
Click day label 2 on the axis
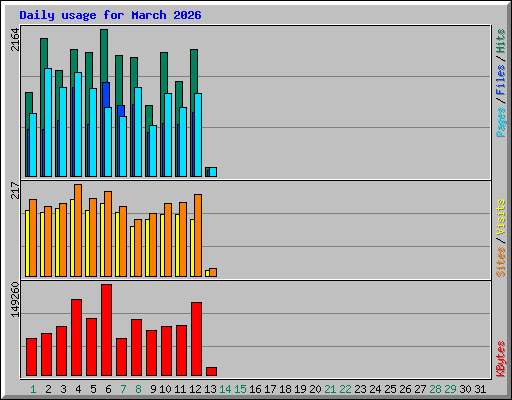click(48, 389)
